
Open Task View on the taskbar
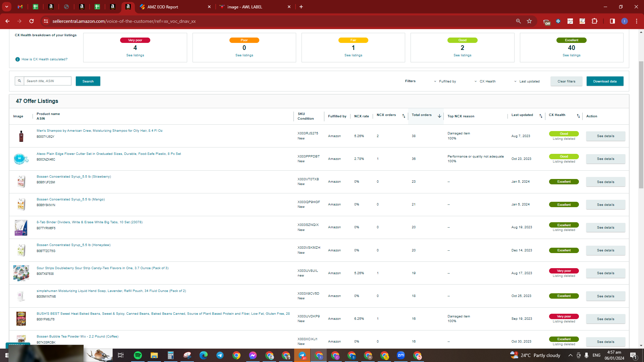[121, 355]
